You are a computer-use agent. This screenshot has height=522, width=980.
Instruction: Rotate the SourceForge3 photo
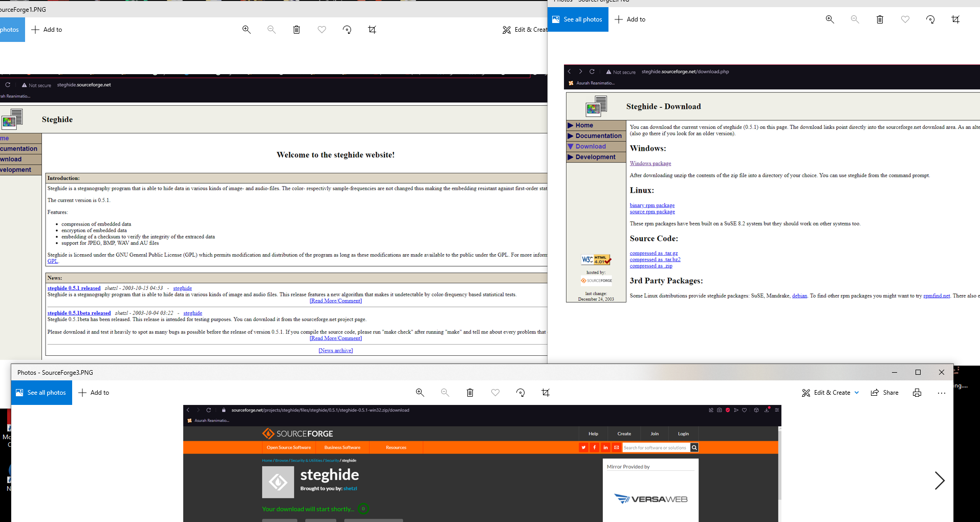click(x=520, y=393)
